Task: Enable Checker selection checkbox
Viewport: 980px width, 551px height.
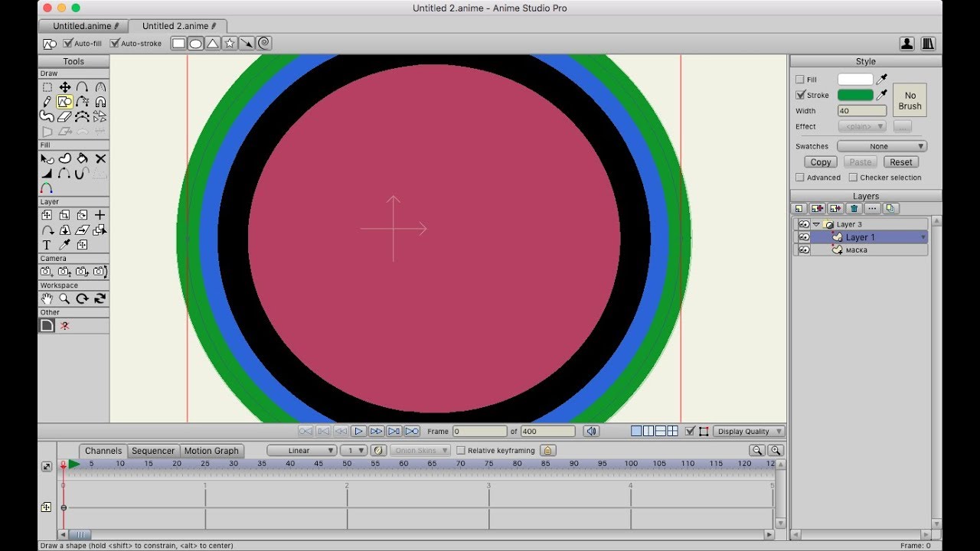Action: 853,178
